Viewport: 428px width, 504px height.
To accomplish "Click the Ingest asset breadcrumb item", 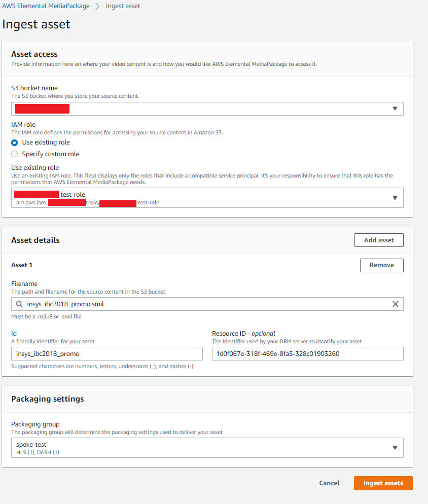I will point(123,6).
